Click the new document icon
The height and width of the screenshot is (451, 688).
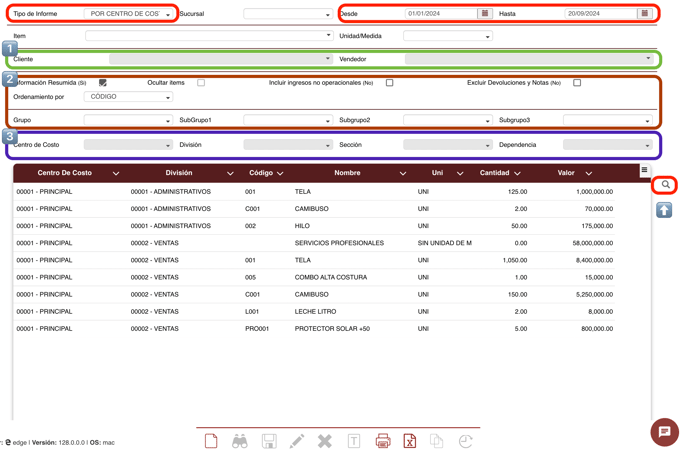point(211,441)
